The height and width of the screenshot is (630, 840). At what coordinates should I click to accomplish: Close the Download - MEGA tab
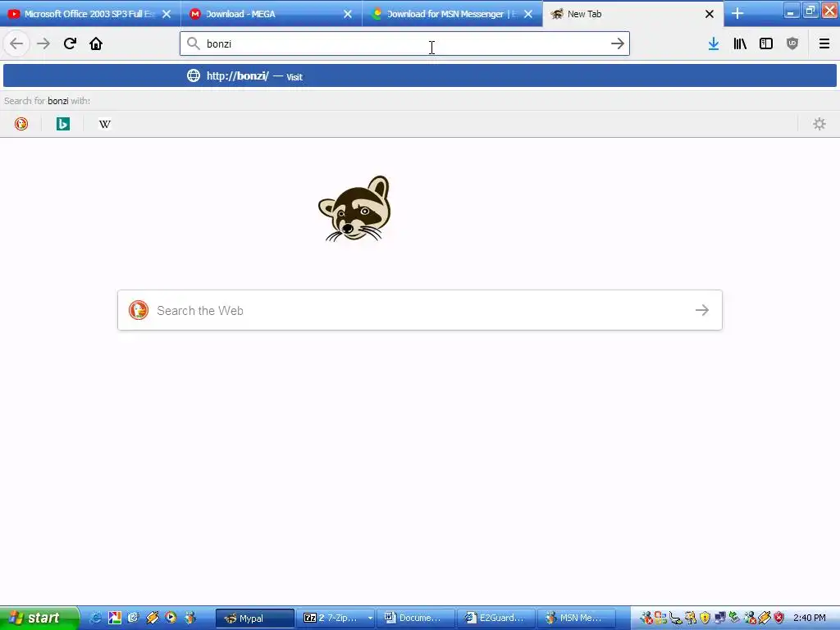pyautogui.click(x=348, y=14)
